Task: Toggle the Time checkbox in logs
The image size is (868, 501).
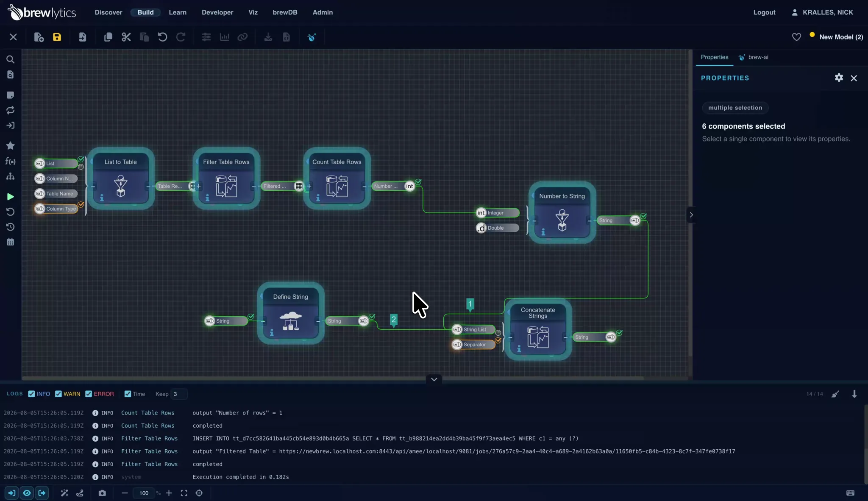Action: (x=128, y=394)
